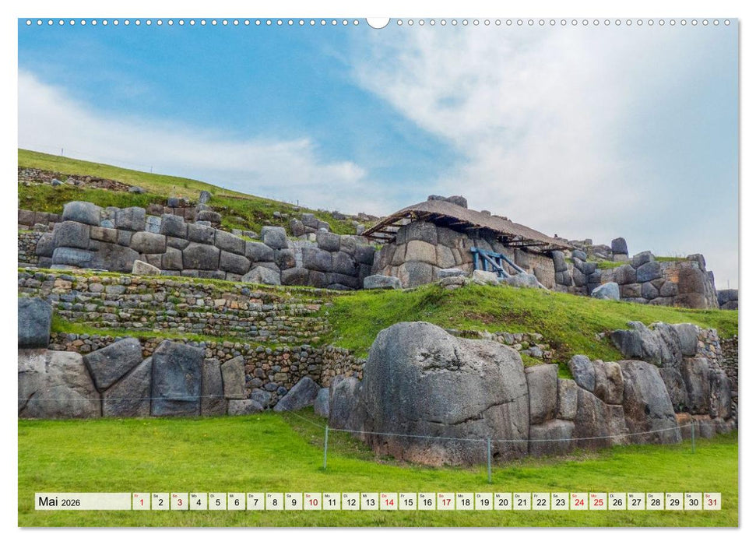Click date 2 labeled Sa
Screen dimensions: 756x545
[x=160, y=504]
